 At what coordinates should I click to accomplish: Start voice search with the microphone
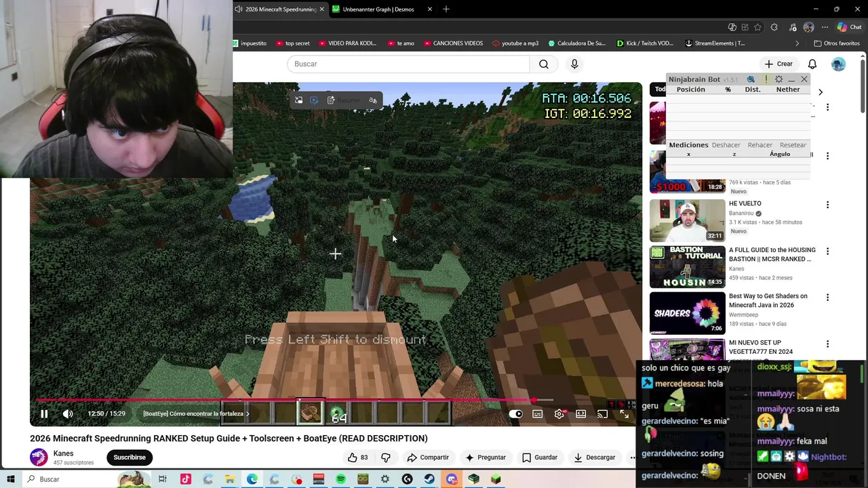click(574, 64)
